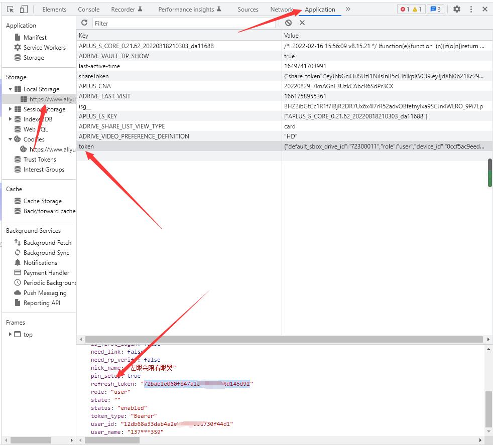Open the Performance insights tab
493x448 pixels.
point(190,10)
